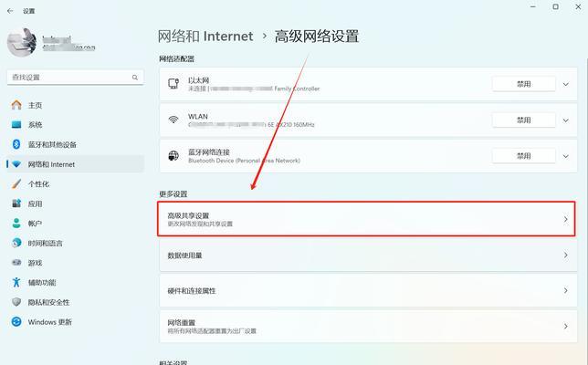Image resolution: width=588 pixels, height=365 pixels.
Task: Click the user profile avatar
Action: coord(24,42)
